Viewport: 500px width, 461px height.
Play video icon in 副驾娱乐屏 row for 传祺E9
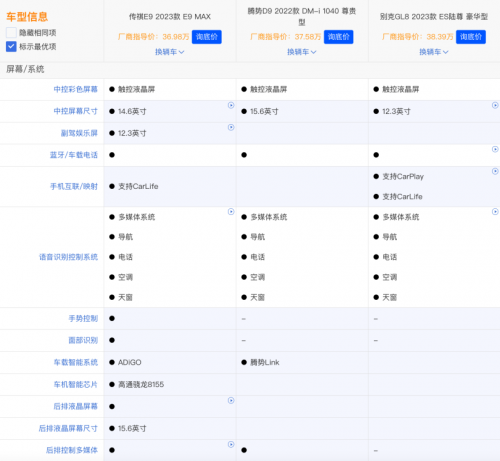[231, 127]
